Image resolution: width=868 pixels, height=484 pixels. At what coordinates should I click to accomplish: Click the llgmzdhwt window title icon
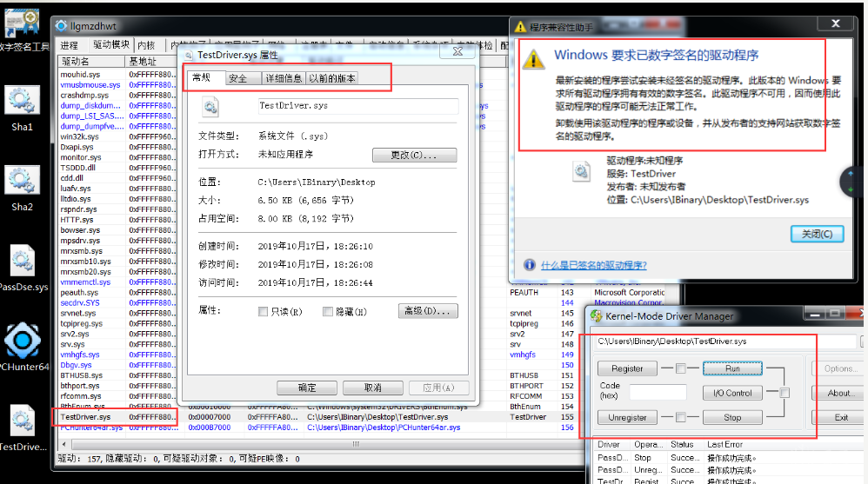(x=62, y=26)
